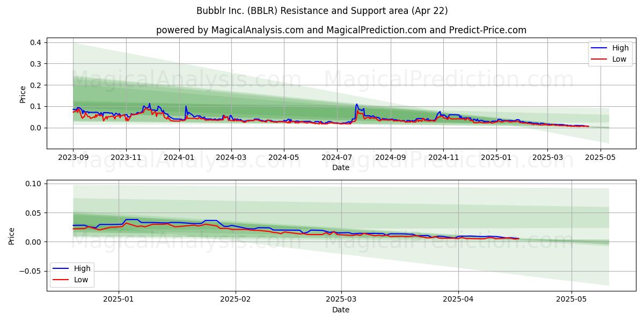
Task: Click the '2024-01' x-axis label
Action: point(179,158)
